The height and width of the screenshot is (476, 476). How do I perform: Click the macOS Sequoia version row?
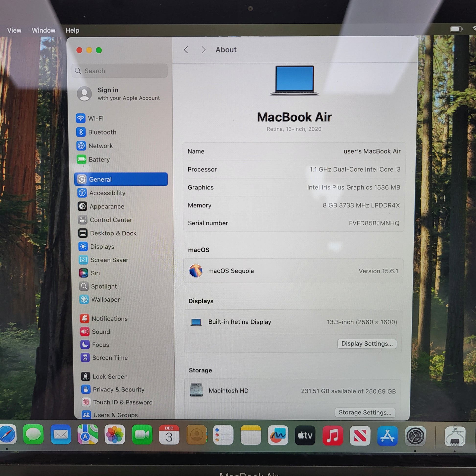tap(293, 271)
